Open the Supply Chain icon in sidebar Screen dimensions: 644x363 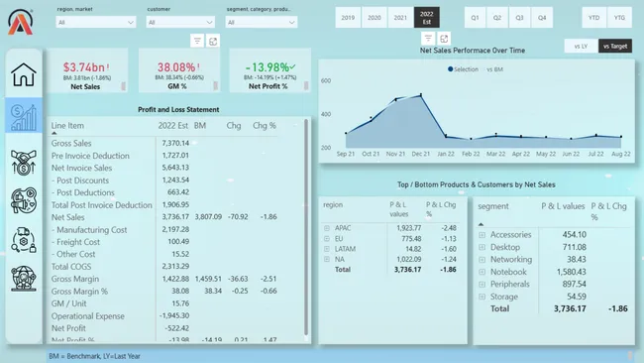[x=24, y=240]
